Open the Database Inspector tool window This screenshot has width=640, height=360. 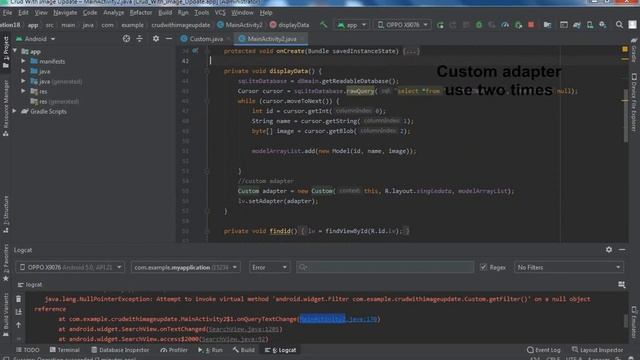tap(120, 350)
